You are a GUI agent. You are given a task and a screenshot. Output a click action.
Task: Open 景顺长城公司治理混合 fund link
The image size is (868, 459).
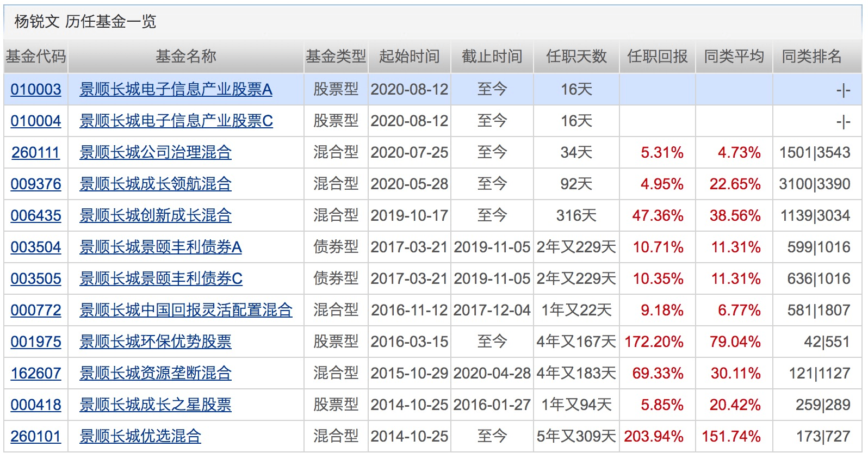pos(156,152)
